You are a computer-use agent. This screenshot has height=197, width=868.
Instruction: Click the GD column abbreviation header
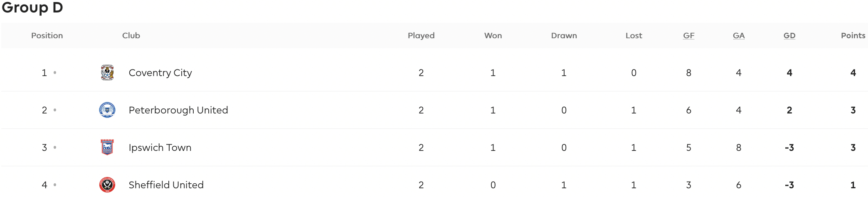pos(789,36)
